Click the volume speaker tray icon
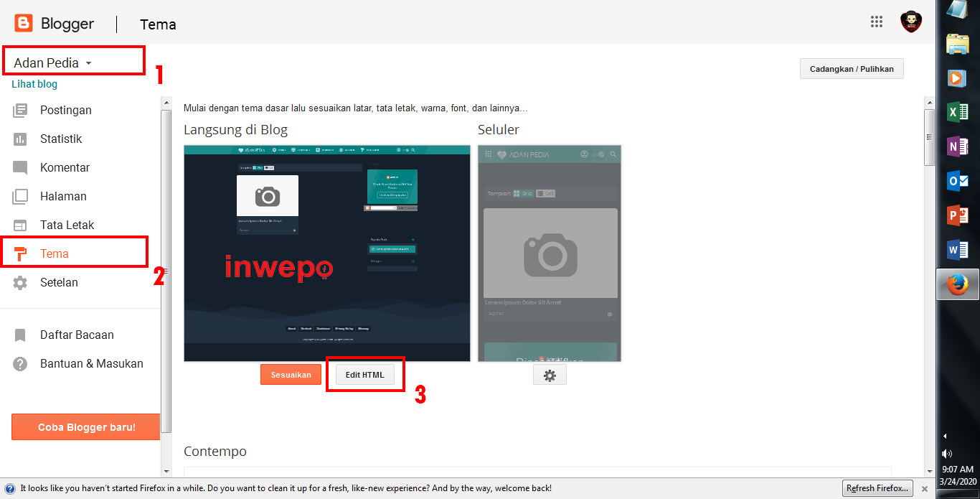980x499 pixels. [946, 453]
